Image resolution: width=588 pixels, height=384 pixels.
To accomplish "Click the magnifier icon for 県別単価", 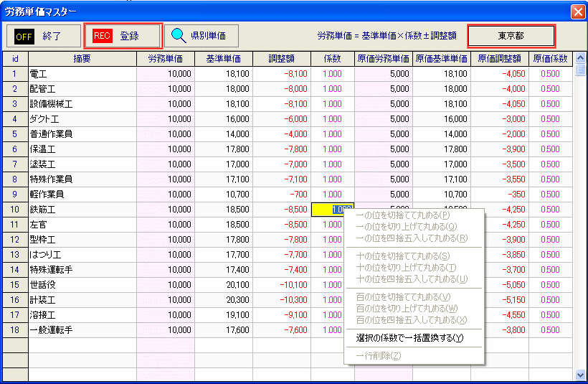I will tap(179, 35).
